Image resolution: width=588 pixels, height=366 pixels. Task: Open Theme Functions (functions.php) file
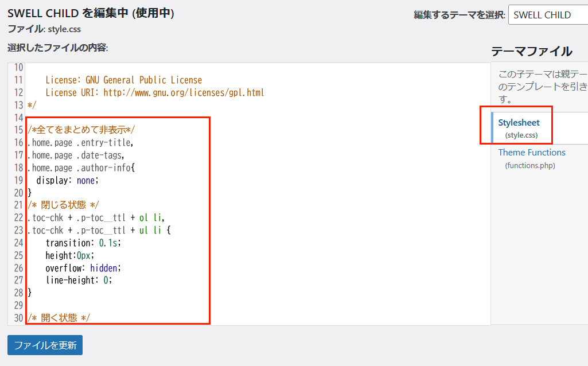[x=531, y=153]
